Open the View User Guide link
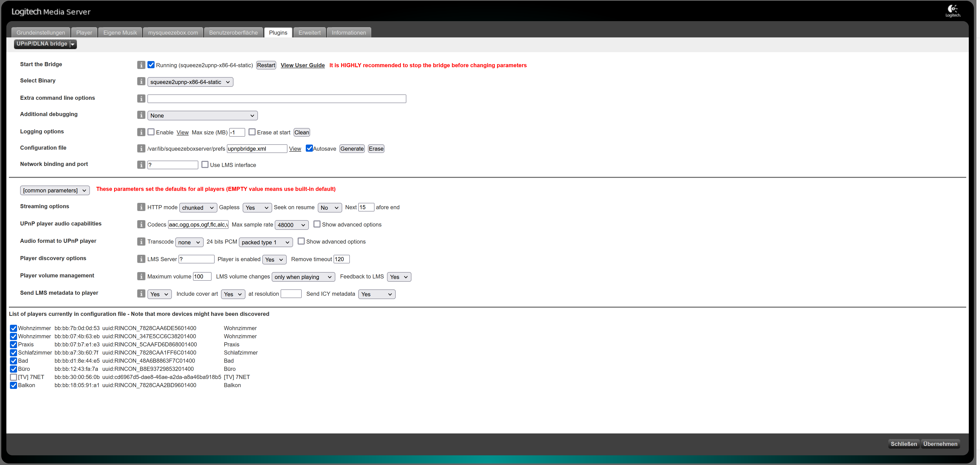 [302, 65]
